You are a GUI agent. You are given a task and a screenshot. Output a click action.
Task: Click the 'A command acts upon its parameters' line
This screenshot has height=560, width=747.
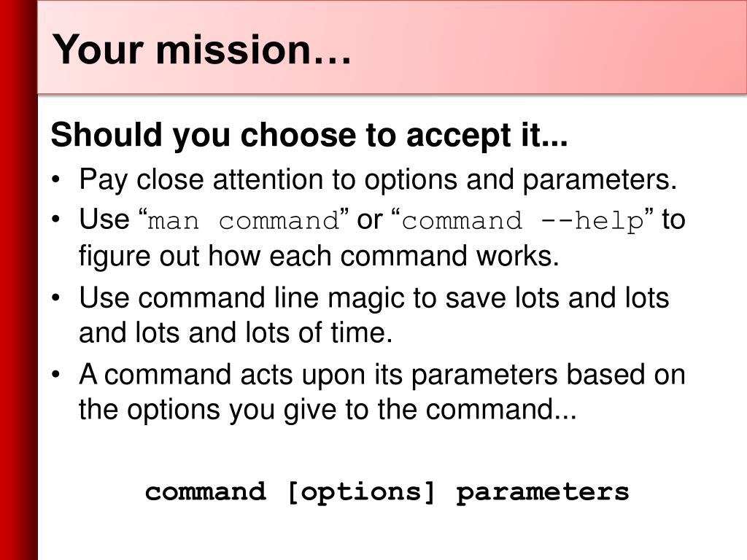tap(382, 375)
